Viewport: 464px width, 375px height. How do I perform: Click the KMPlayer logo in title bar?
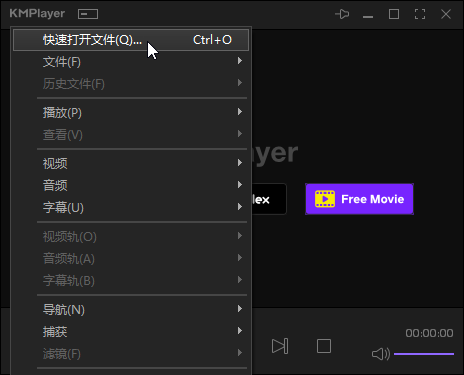[37, 14]
